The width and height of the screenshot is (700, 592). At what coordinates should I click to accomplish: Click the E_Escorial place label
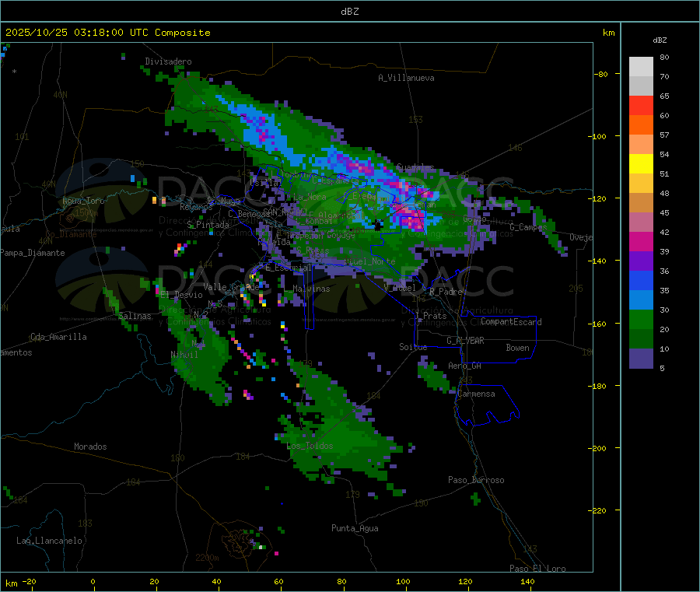(x=289, y=268)
